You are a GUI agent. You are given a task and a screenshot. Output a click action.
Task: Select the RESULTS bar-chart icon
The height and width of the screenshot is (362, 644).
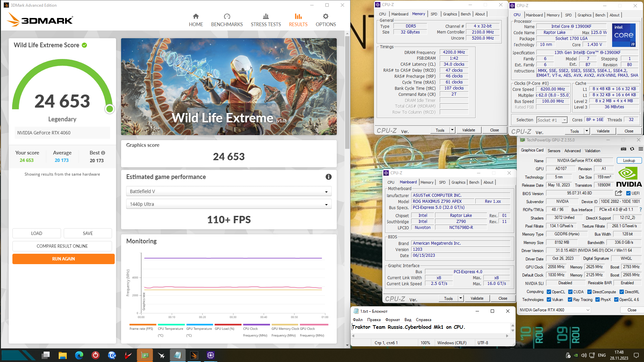coord(298,16)
